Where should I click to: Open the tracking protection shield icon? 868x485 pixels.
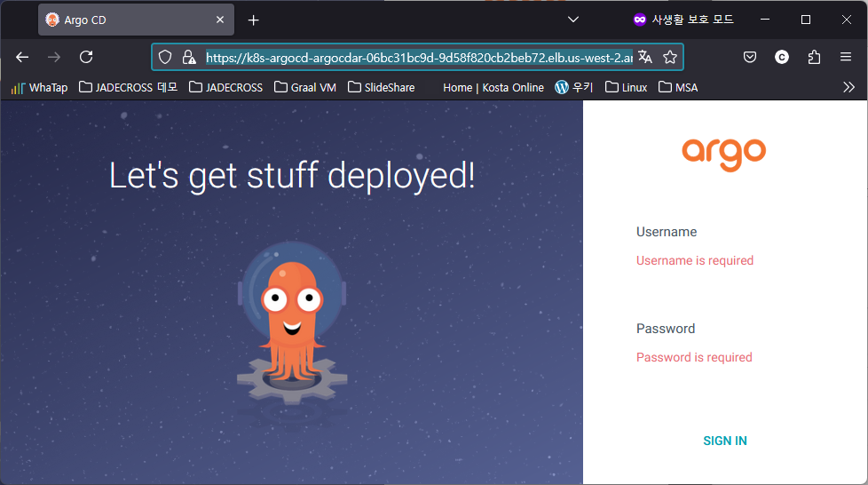coord(165,57)
